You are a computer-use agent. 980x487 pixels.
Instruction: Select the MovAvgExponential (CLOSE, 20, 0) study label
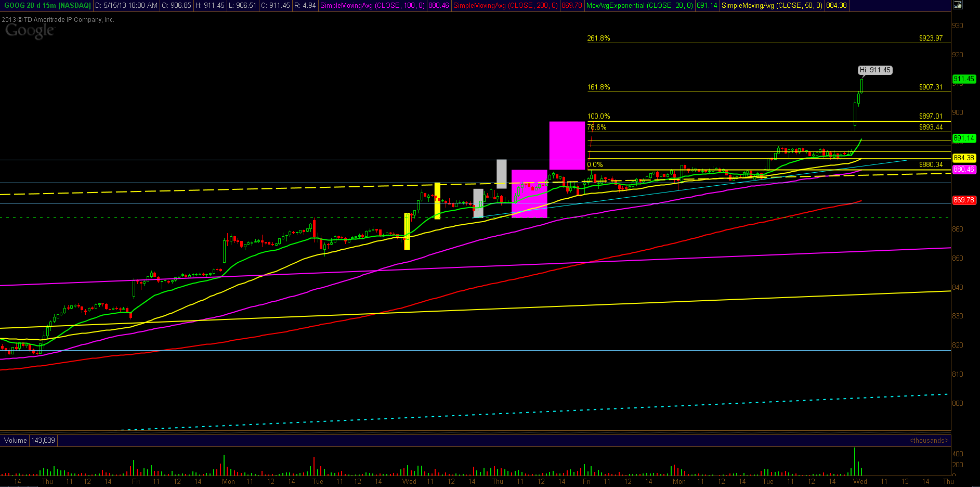coord(640,5)
